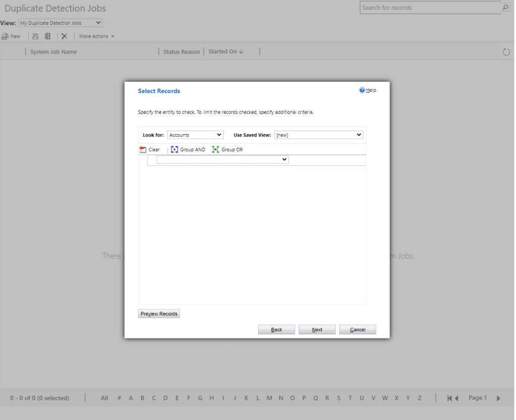
Task: Cancel the Select Records dialog
Action: click(x=357, y=330)
